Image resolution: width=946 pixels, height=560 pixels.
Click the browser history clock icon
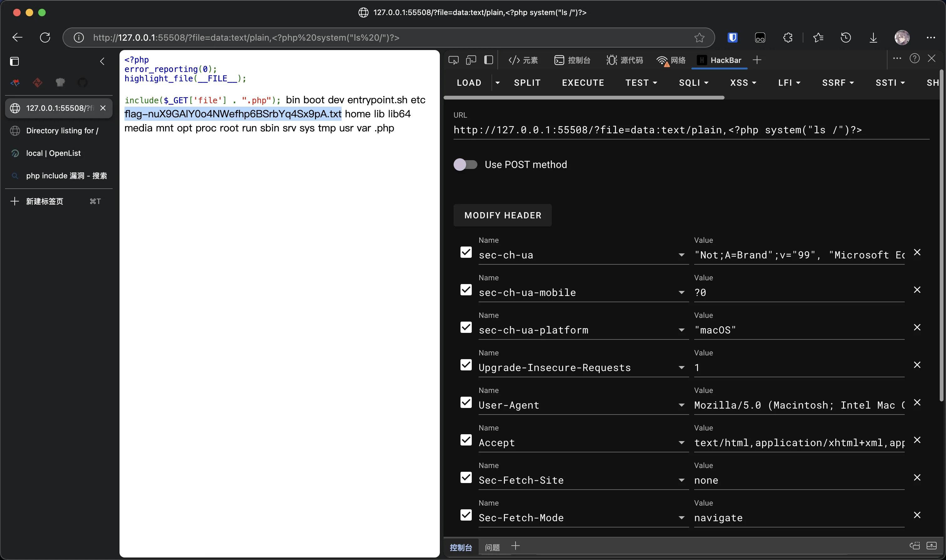point(846,37)
